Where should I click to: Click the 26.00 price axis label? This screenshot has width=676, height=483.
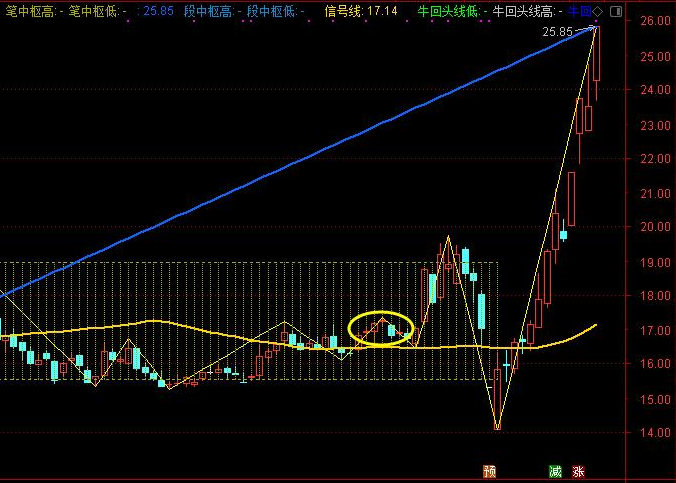pyautogui.click(x=655, y=21)
